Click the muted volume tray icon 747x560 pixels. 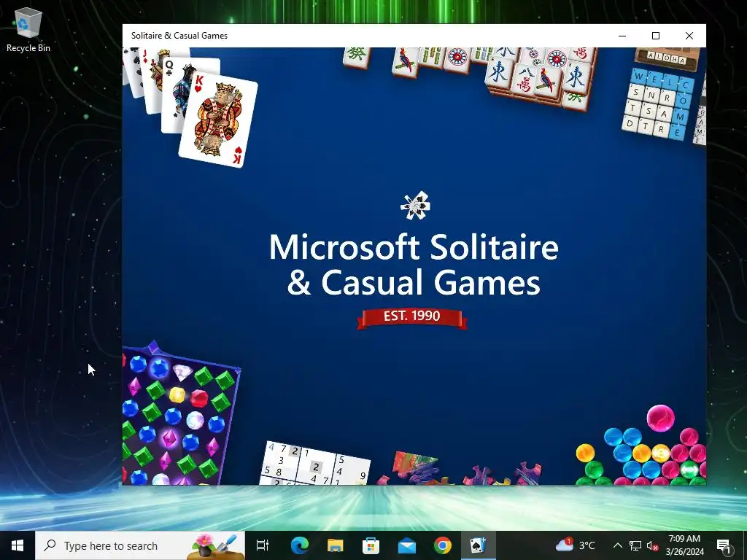[x=653, y=545]
